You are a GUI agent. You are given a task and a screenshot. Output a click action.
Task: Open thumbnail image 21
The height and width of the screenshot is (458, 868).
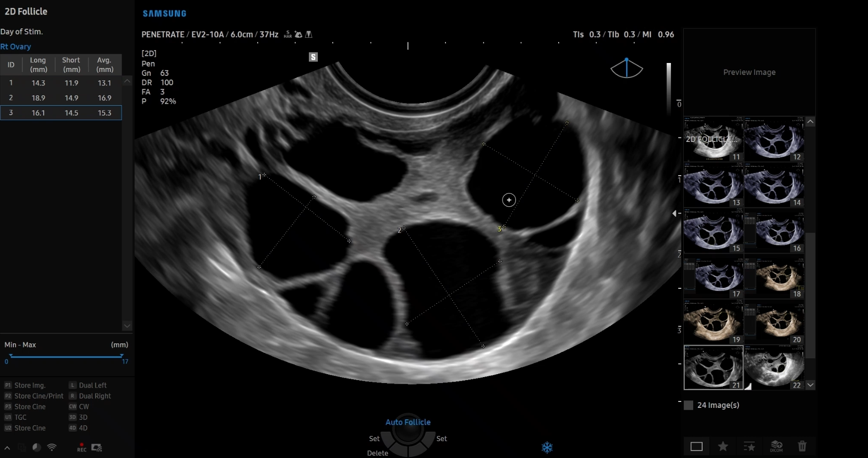pos(714,368)
